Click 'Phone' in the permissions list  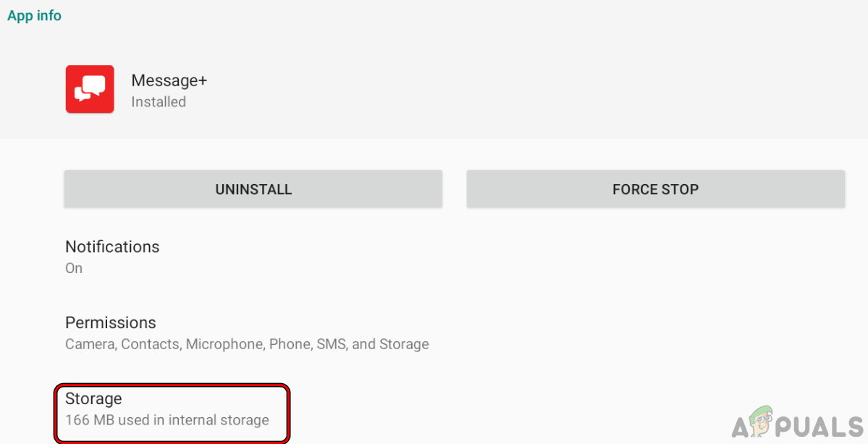[290, 345]
